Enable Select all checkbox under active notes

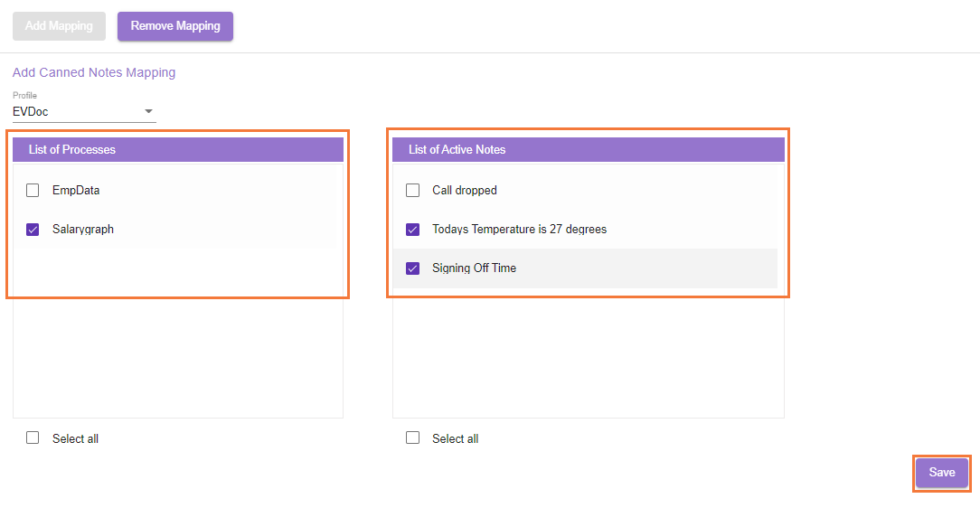[413, 438]
